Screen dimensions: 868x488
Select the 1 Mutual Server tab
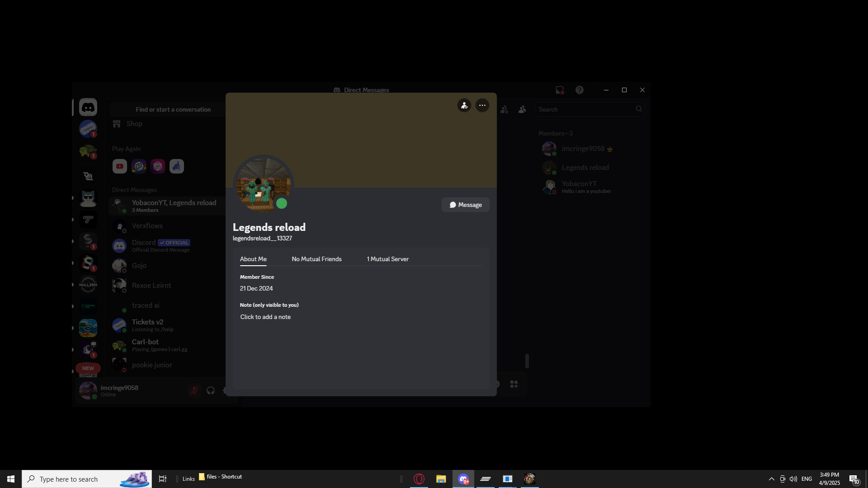[388, 259]
